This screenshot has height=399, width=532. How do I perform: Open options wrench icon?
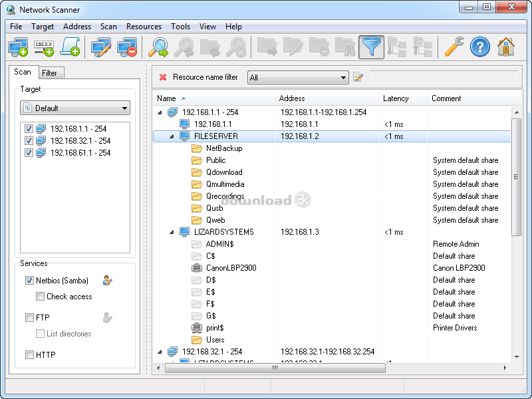pos(454,47)
